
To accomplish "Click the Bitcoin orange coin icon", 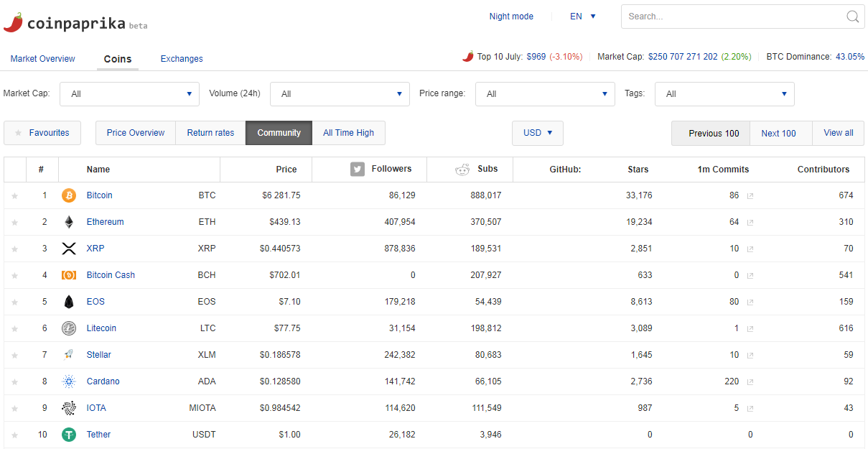I will click(x=69, y=195).
